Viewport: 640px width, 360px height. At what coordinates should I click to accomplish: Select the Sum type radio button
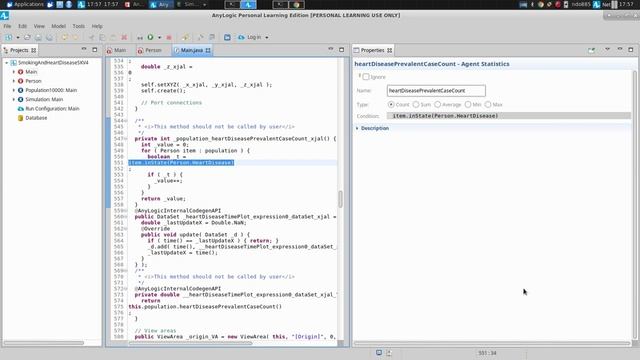click(416, 104)
